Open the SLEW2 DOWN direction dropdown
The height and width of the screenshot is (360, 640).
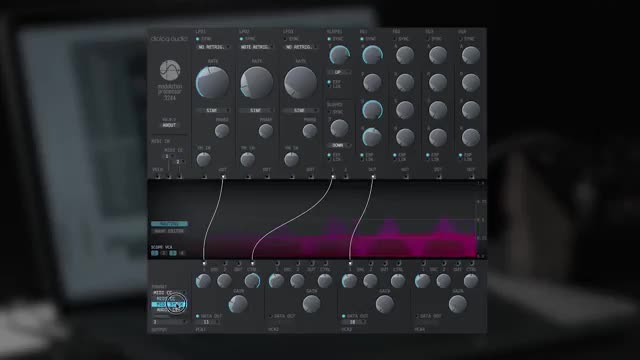(x=339, y=145)
